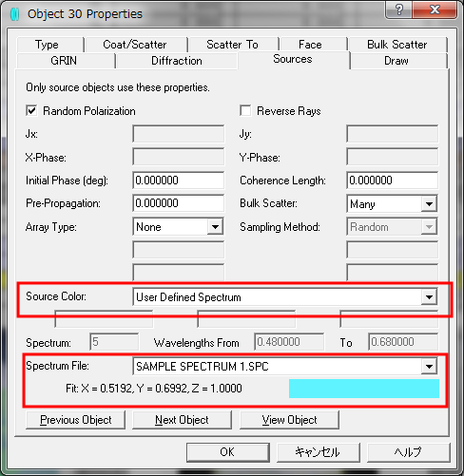The height and width of the screenshot is (476, 464).
Task: Switch to the Bulk Scatter tab
Action: pyautogui.click(x=396, y=45)
